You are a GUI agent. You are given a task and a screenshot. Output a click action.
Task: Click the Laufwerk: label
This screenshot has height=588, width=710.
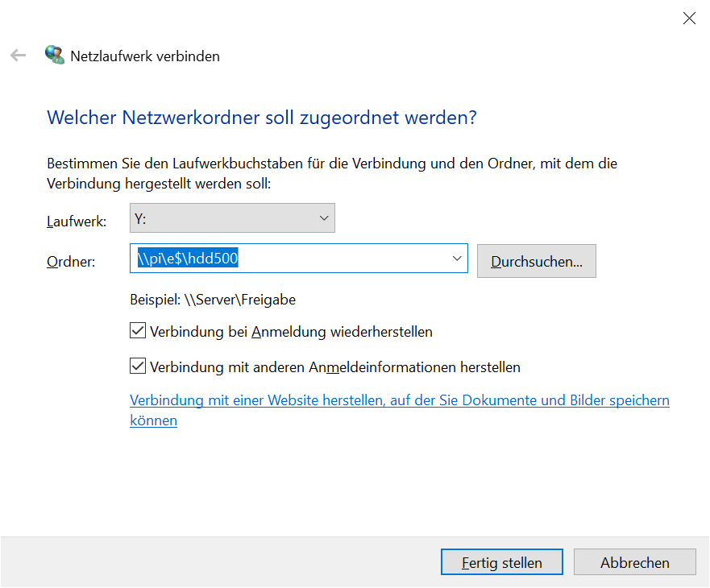click(x=77, y=222)
